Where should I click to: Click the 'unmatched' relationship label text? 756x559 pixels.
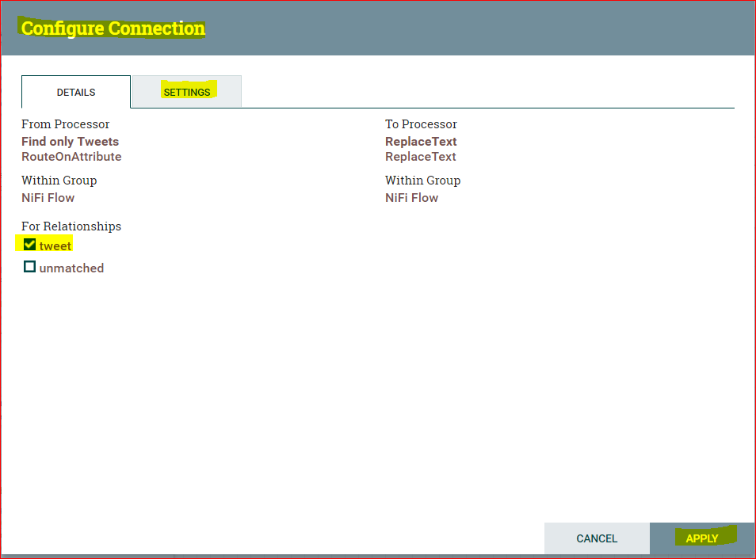[x=71, y=268]
